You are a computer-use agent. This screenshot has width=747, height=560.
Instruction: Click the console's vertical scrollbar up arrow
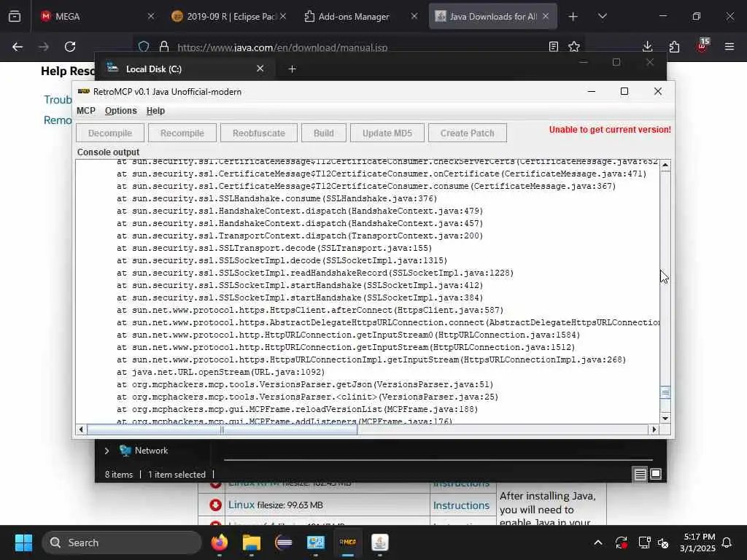pos(665,166)
